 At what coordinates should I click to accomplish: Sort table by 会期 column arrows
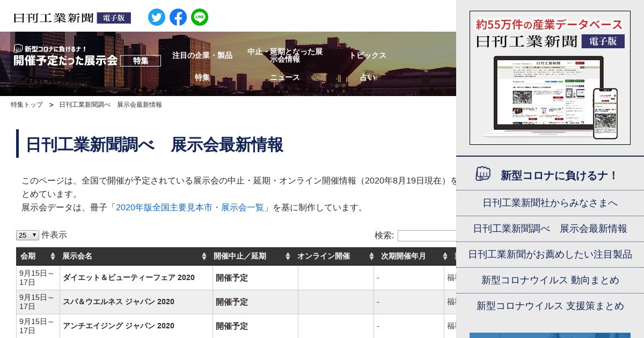click(x=53, y=256)
